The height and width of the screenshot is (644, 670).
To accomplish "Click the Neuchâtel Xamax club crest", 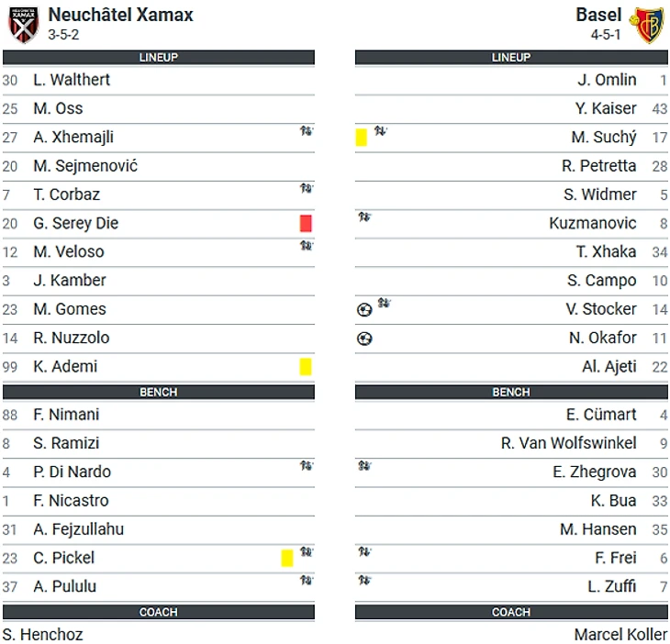I will (x=24, y=25).
